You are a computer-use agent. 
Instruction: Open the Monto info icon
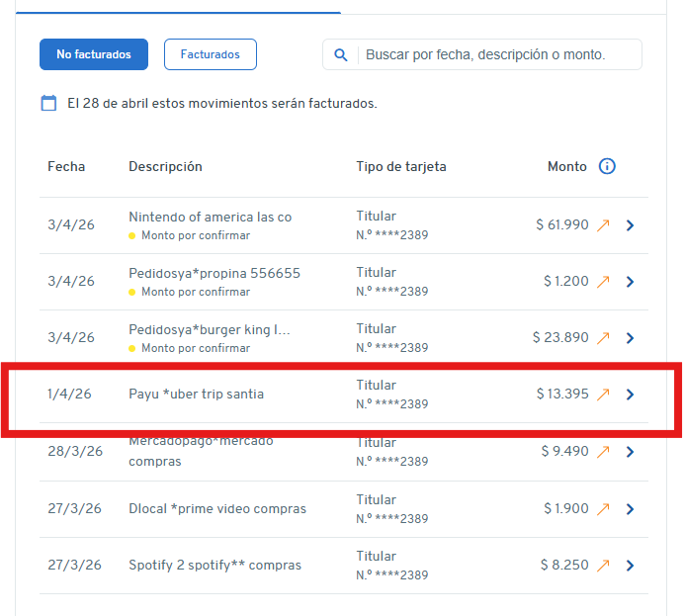607,166
